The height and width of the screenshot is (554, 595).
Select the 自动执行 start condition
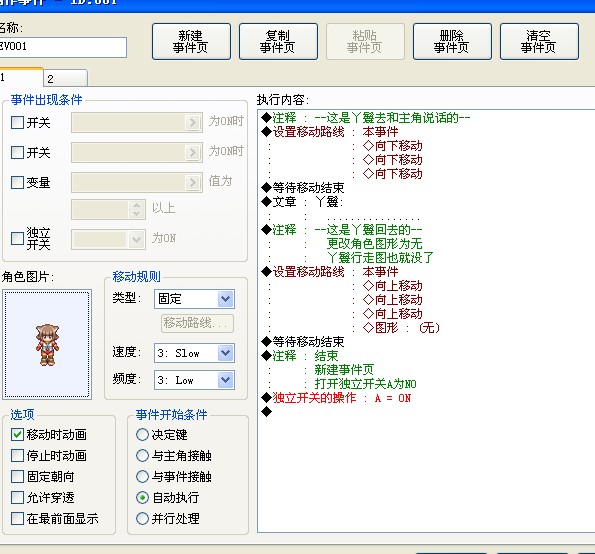coord(142,497)
